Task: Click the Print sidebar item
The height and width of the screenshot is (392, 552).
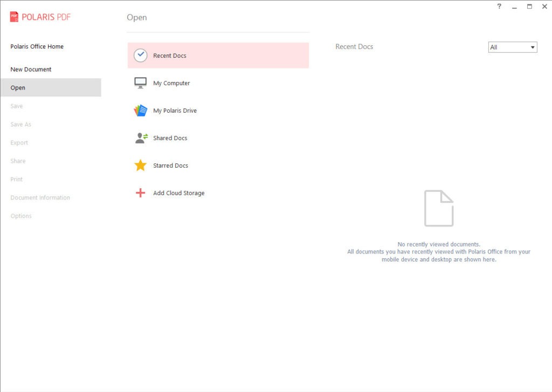Action: (x=17, y=179)
